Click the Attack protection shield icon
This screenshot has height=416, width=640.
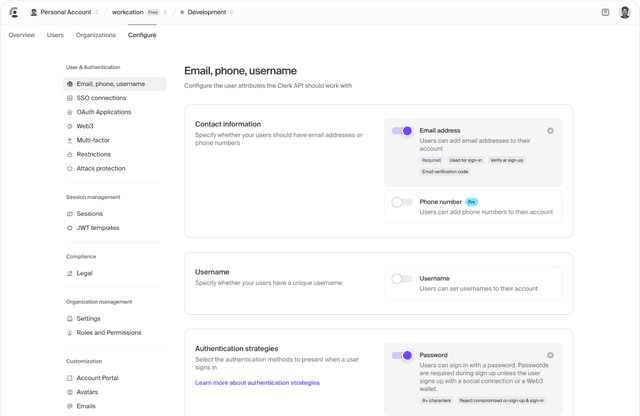pos(69,168)
